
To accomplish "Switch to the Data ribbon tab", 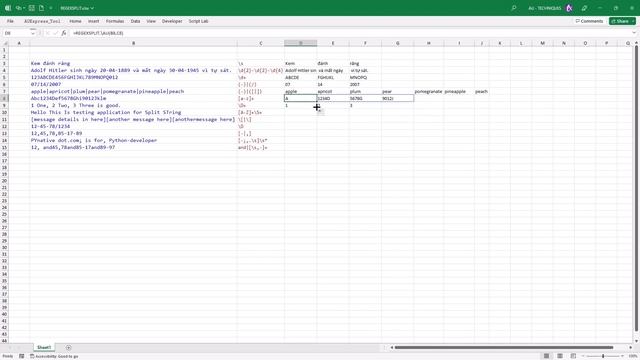I will coord(135,21).
